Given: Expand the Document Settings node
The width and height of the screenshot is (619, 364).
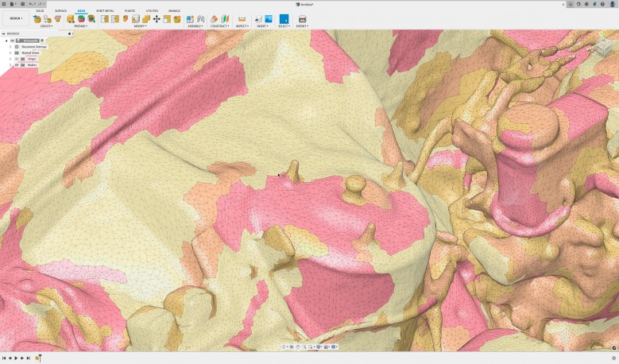Looking at the screenshot, I should pos(10,47).
